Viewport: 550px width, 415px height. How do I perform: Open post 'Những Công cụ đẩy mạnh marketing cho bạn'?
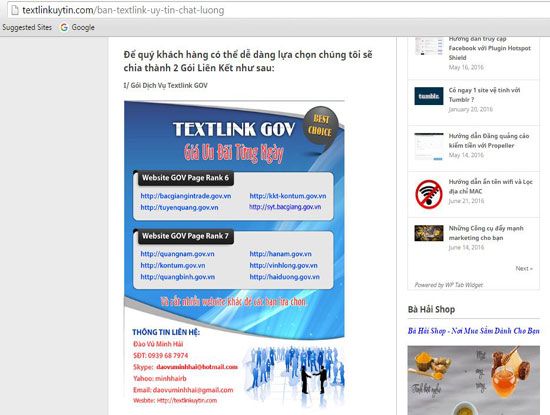point(486,233)
